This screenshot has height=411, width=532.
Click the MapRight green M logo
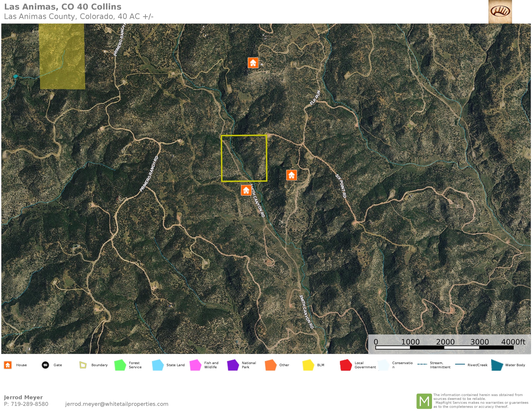click(424, 401)
